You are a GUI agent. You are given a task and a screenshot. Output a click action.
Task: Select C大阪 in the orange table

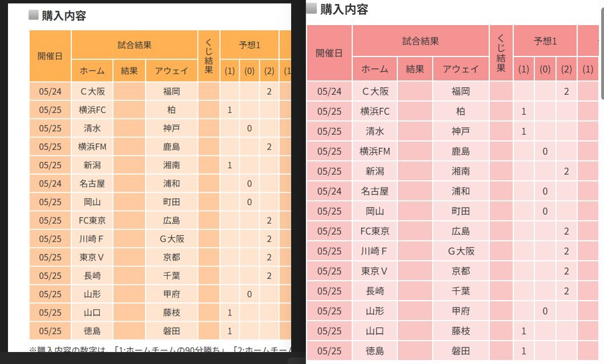click(92, 92)
